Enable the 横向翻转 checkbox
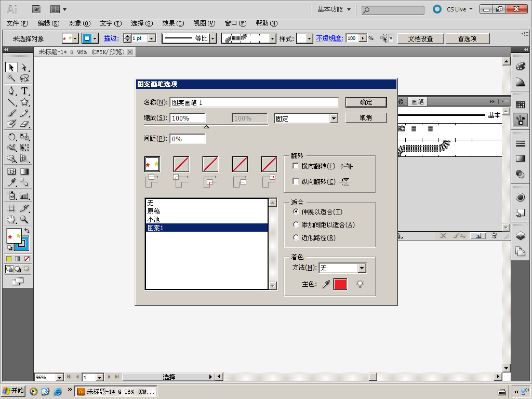 296,166
